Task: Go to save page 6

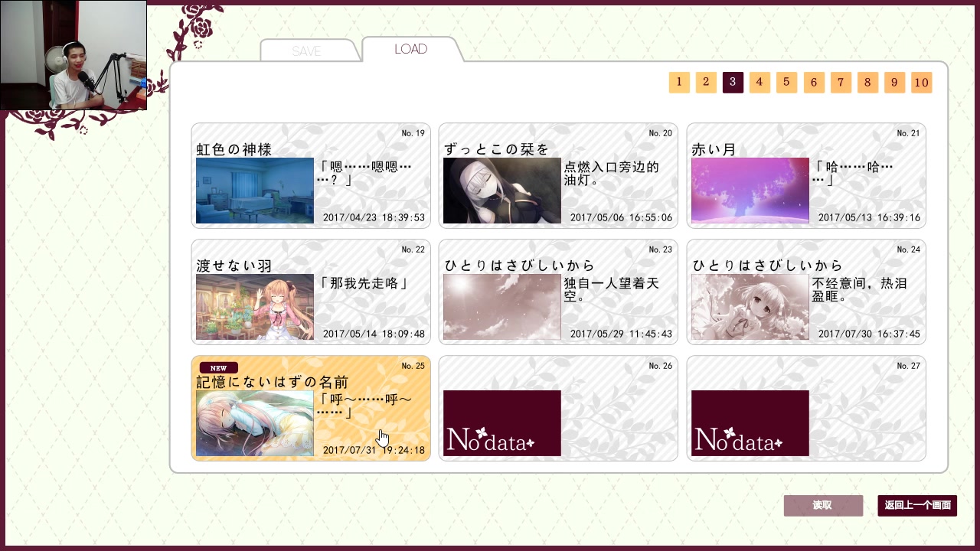Action: pyautogui.click(x=814, y=83)
